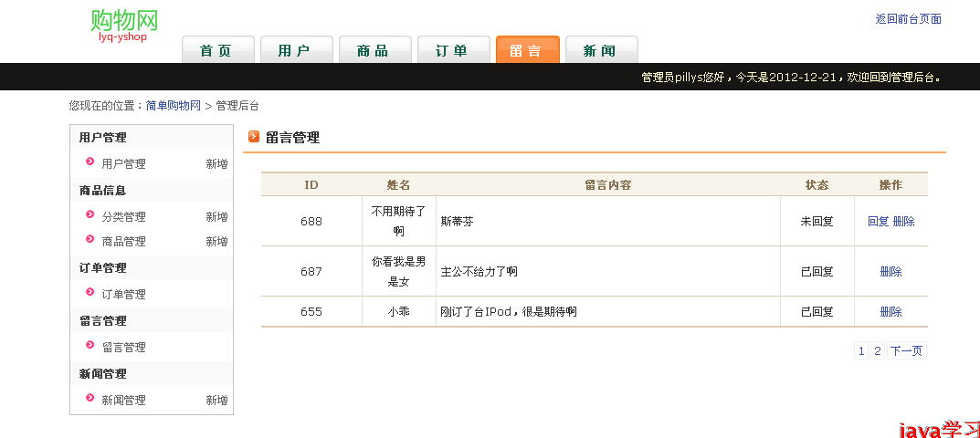Click name cell 你看我是男是女
The width and height of the screenshot is (980, 438).
(x=399, y=271)
